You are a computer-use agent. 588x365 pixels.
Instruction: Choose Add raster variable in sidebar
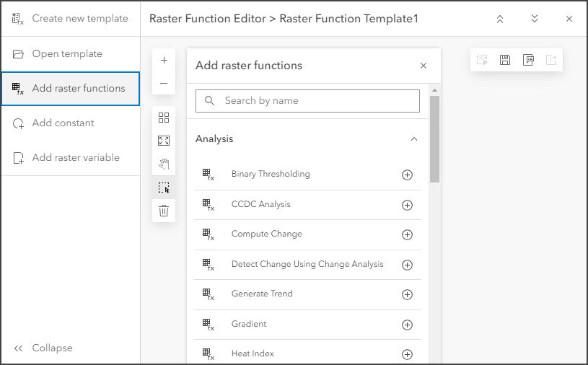[x=71, y=157]
